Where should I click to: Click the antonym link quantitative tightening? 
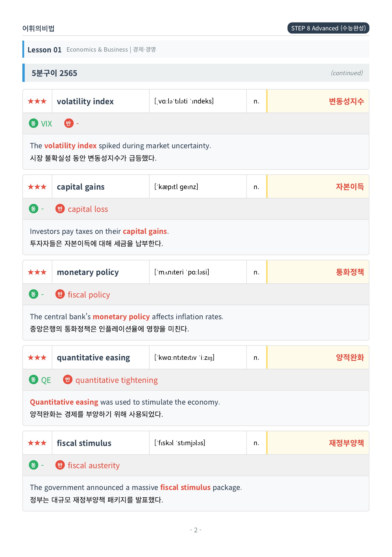click(117, 380)
